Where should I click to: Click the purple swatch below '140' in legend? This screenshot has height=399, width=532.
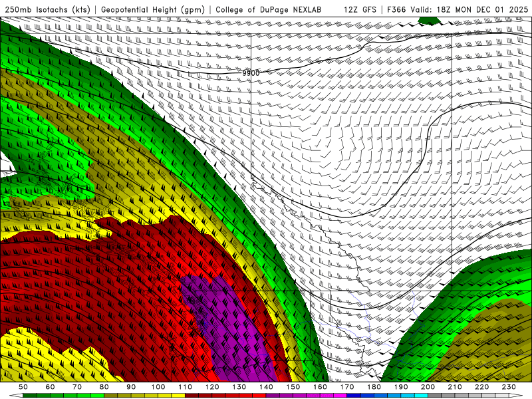(273, 396)
